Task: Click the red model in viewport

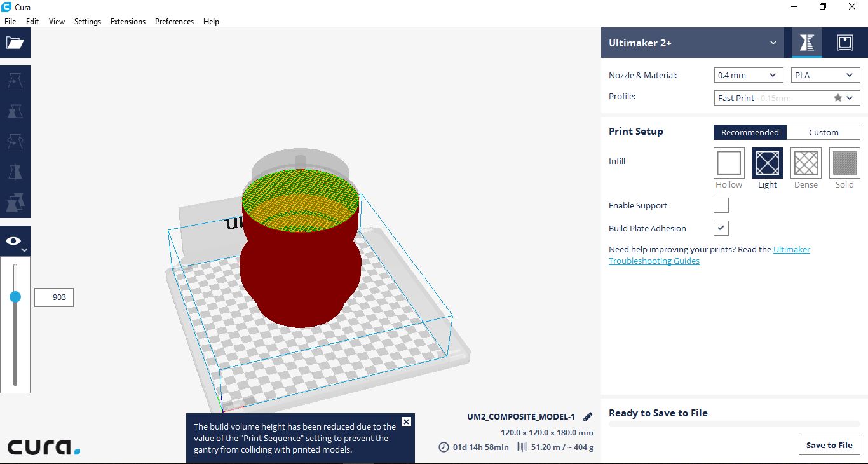Action: tap(301, 273)
